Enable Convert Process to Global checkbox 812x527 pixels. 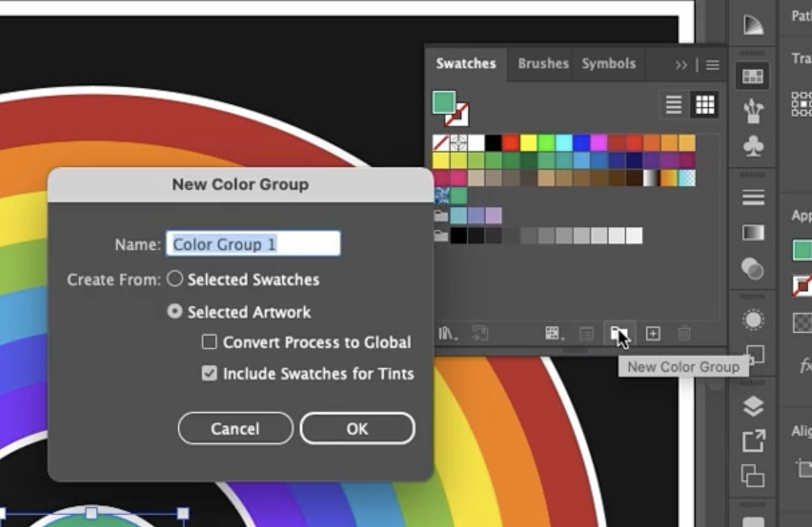[209, 342]
